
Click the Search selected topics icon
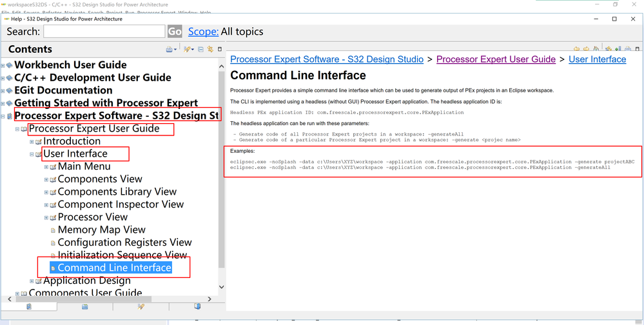coord(187,49)
